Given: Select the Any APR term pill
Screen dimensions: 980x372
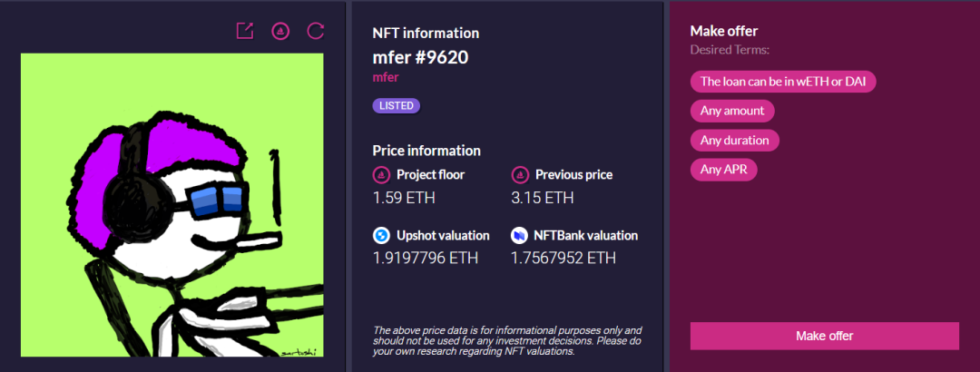Looking at the screenshot, I should pos(723,169).
